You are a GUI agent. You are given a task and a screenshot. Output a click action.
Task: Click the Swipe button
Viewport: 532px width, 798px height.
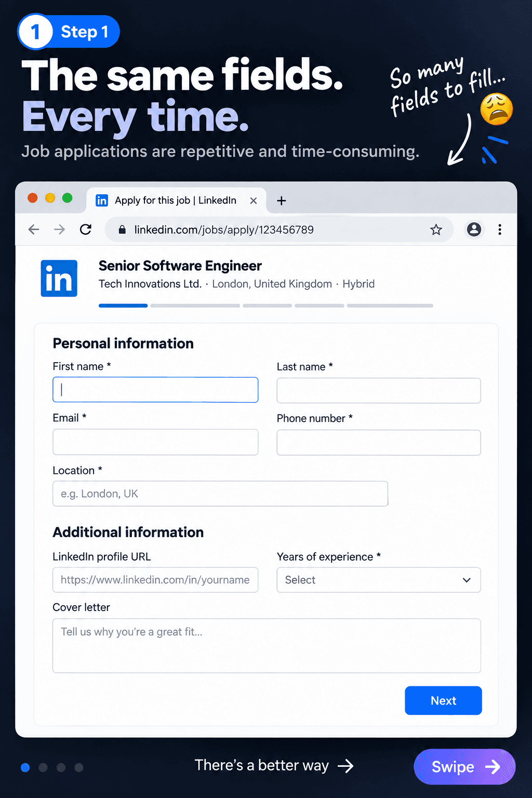pyautogui.click(x=464, y=767)
